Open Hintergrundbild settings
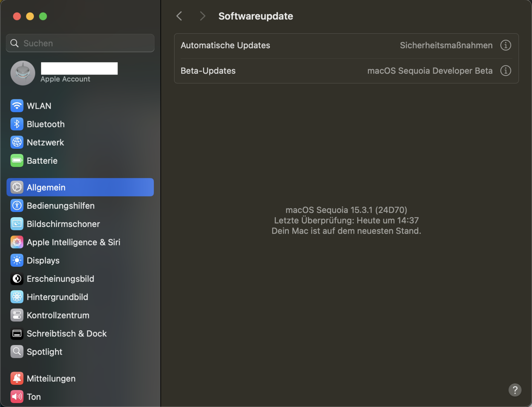This screenshot has height=407, width=532. tap(80, 297)
